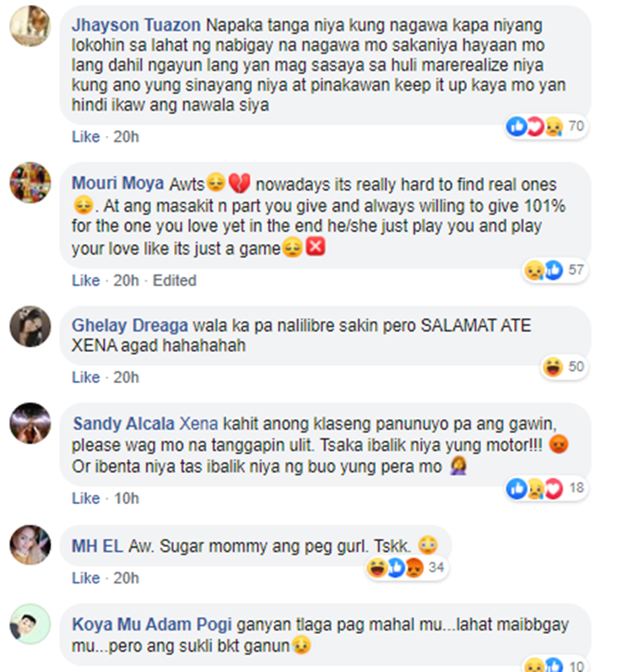Click Jhayson Tuazon's profile picture
Image resolution: width=633 pixels, height=672 pixels.
point(30,25)
